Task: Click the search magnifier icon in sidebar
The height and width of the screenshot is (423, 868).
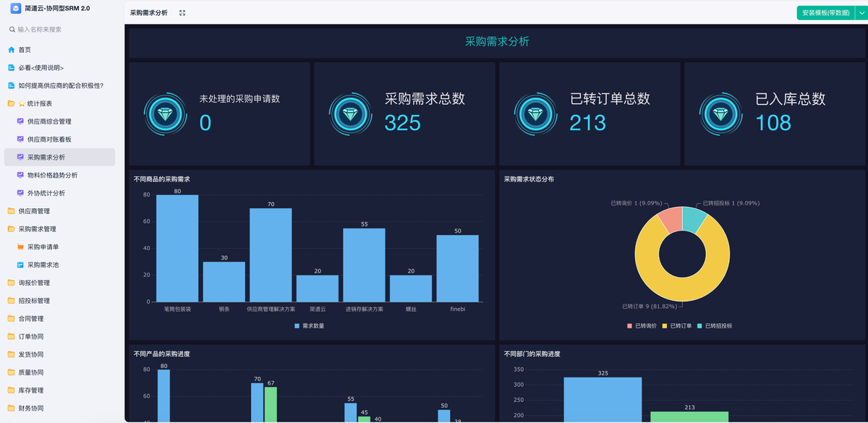Action: (12, 30)
